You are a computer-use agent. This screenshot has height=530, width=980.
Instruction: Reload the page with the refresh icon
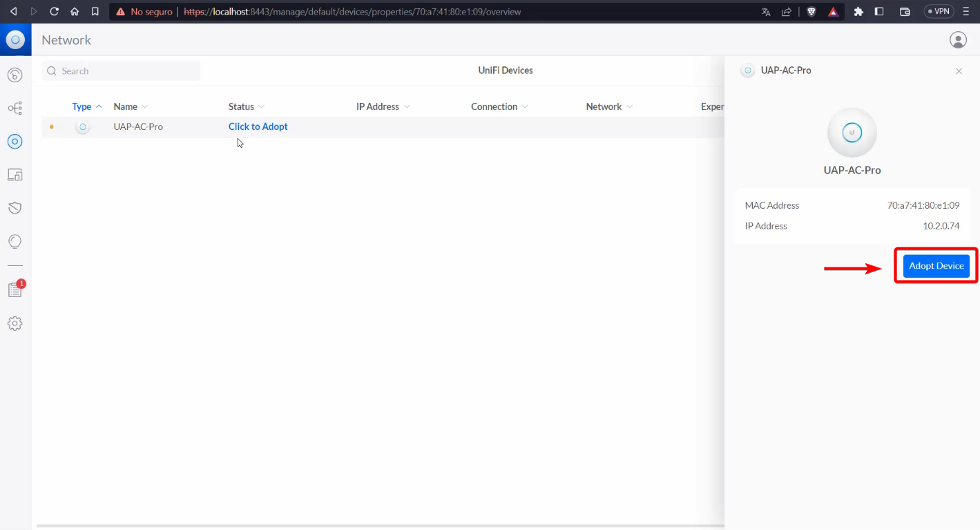[x=54, y=12]
